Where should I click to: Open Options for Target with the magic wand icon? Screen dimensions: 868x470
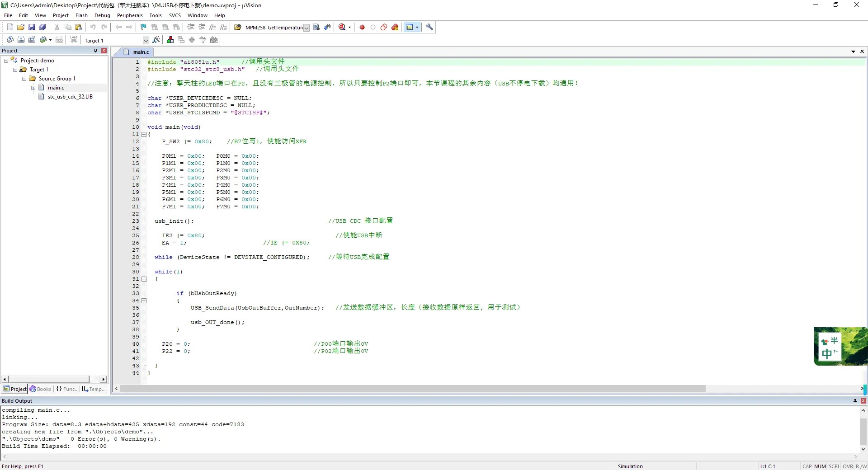156,40
